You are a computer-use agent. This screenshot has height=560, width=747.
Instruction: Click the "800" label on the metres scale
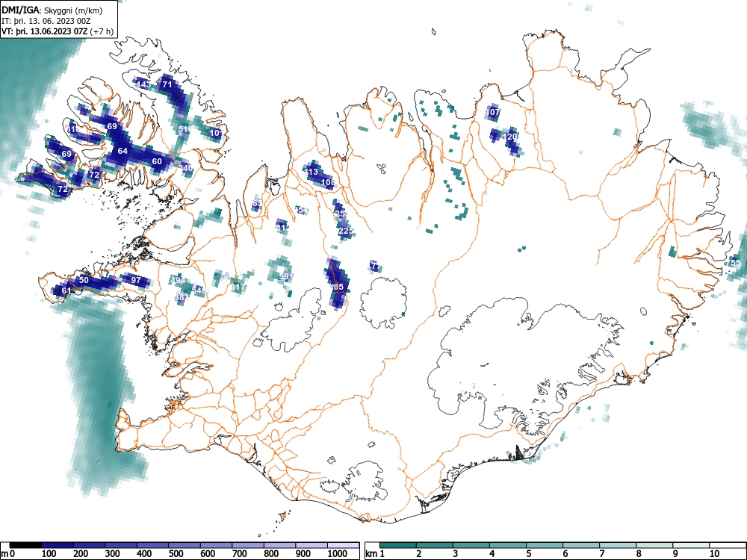point(272,554)
